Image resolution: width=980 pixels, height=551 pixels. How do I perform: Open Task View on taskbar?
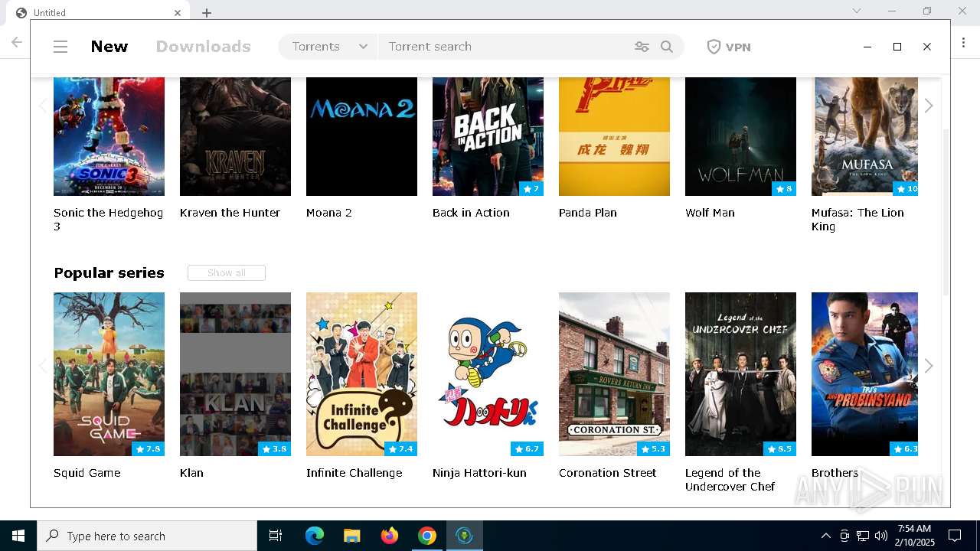coord(276,536)
